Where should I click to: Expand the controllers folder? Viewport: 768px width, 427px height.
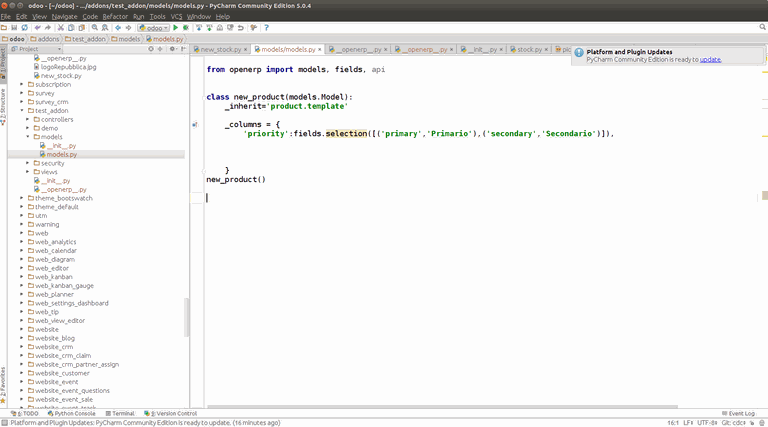point(27,119)
